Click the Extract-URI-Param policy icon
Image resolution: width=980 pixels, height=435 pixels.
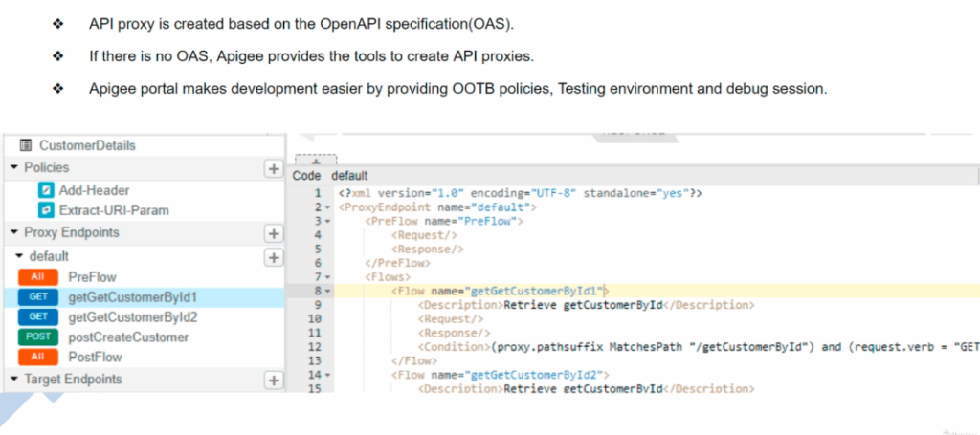click(46, 209)
